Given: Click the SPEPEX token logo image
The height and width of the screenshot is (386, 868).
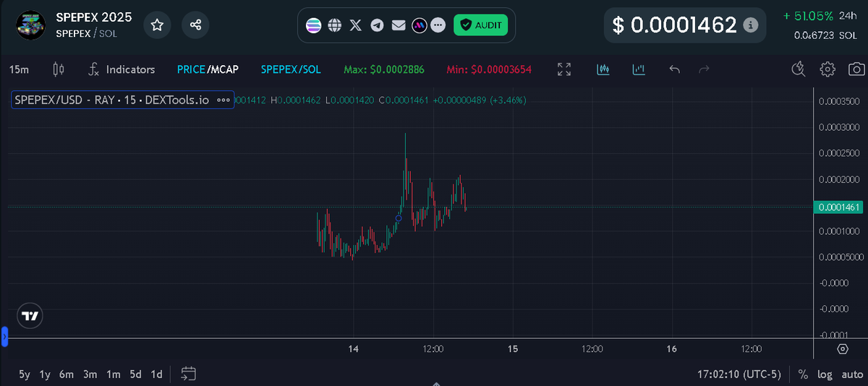Looking at the screenshot, I should point(30,25).
